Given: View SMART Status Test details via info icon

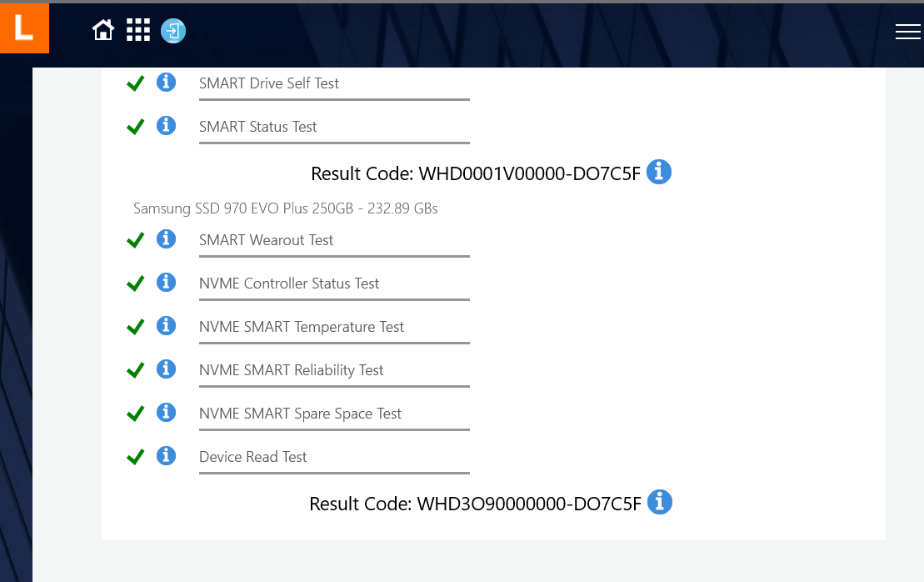Looking at the screenshot, I should pyautogui.click(x=166, y=126).
